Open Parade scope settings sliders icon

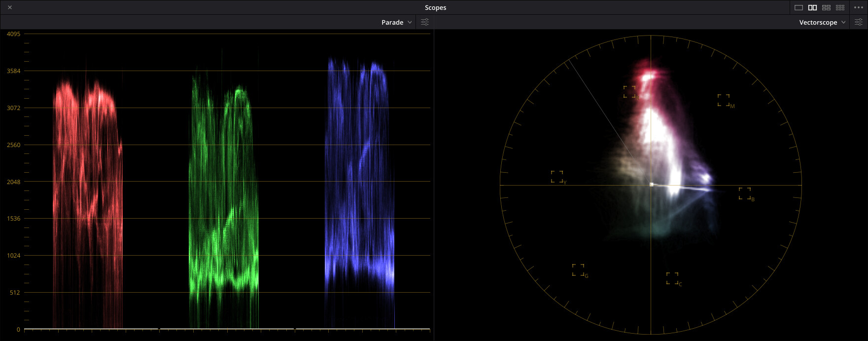point(424,22)
